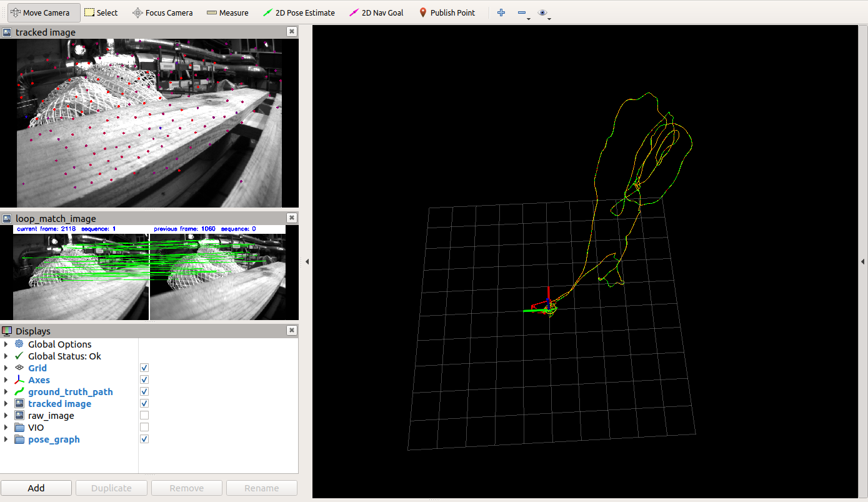Choose the Focus Camera tool

click(x=162, y=13)
